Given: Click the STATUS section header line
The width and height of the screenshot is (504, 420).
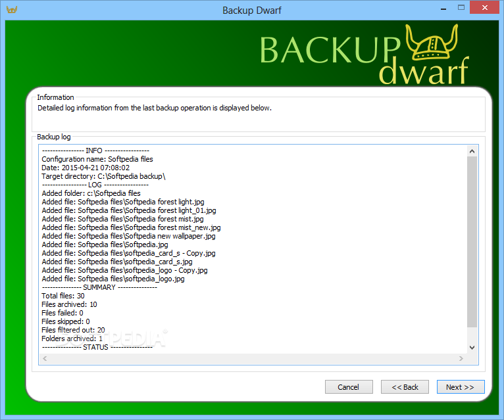Looking at the screenshot, I should 97,347.
